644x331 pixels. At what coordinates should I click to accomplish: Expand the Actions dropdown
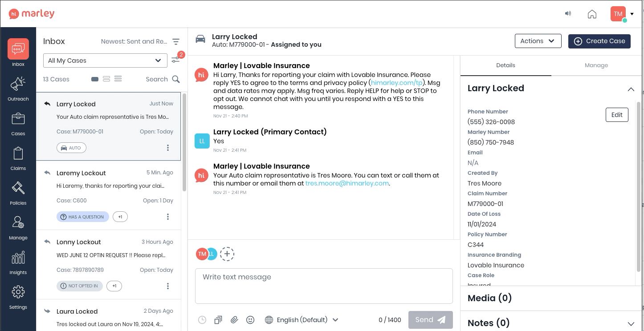click(538, 41)
